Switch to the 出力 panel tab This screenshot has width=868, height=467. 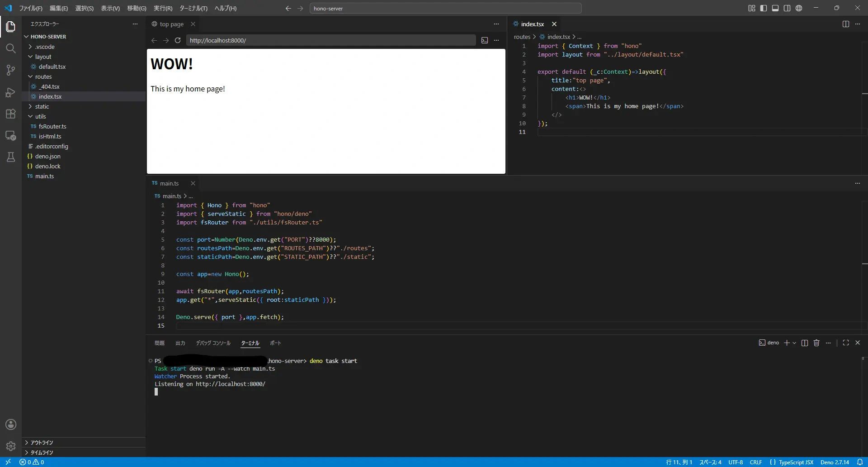coord(180,343)
